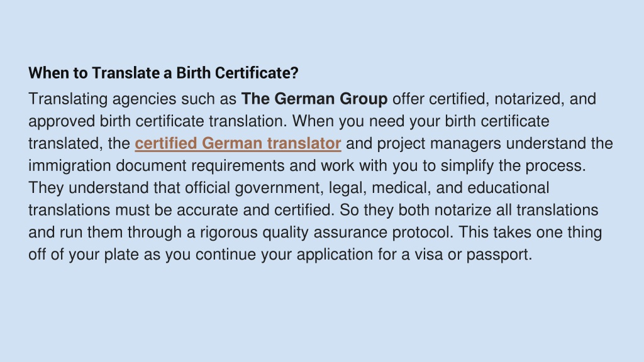Screen dimensions: 644x362
Task: Click the word rigorous
Action: 229,233
